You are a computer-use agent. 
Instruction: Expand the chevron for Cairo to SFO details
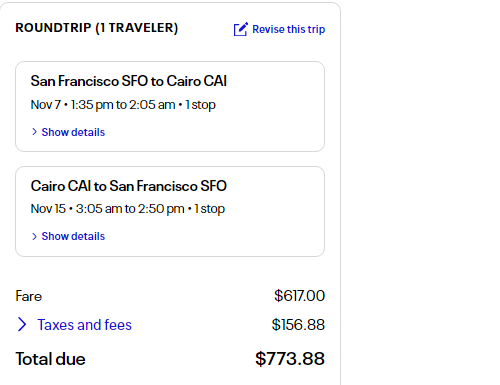tap(34, 236)
